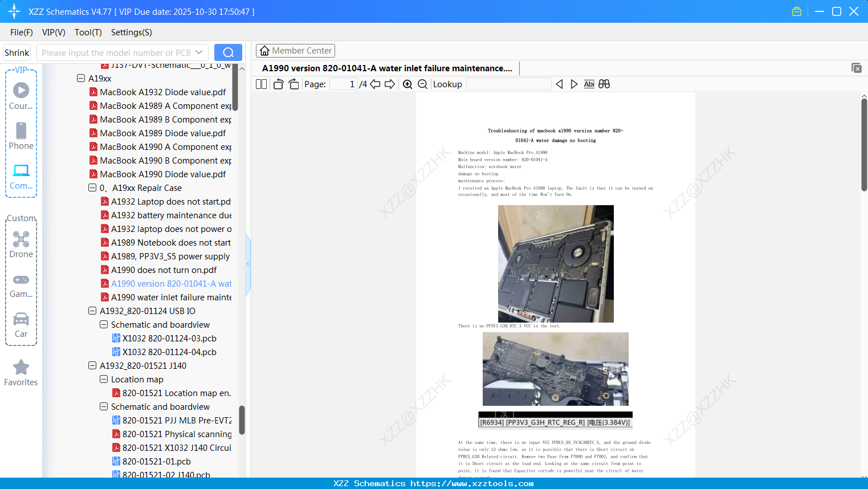Collapse Schematic and boardview under USB IO

[x=104, y=325]
